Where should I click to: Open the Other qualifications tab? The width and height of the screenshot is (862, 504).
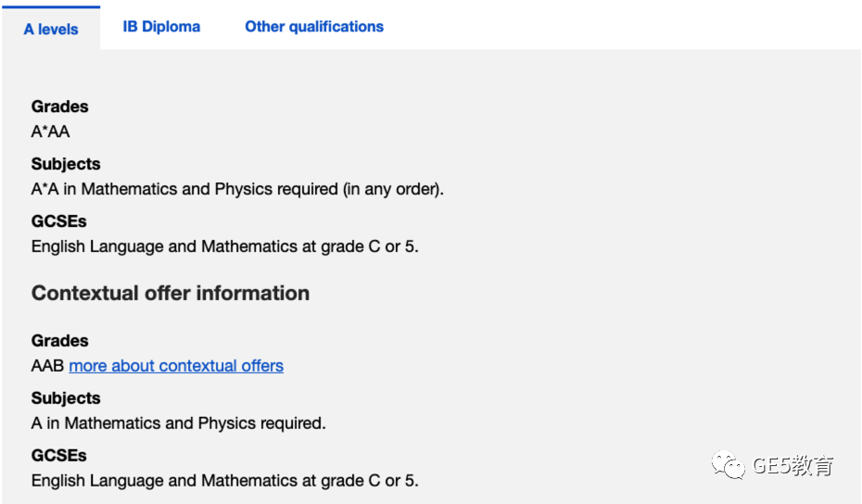[314, 26]
